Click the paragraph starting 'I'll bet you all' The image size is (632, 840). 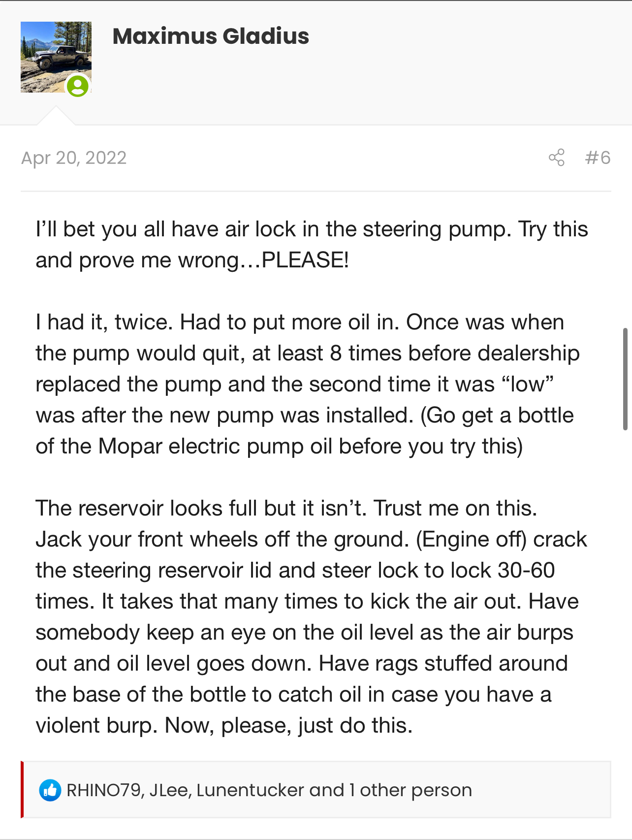click(312, 245)
